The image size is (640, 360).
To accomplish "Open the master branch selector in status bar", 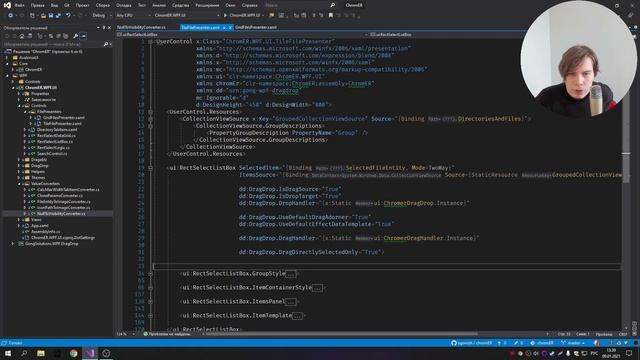I will click(x=573, y=343).
